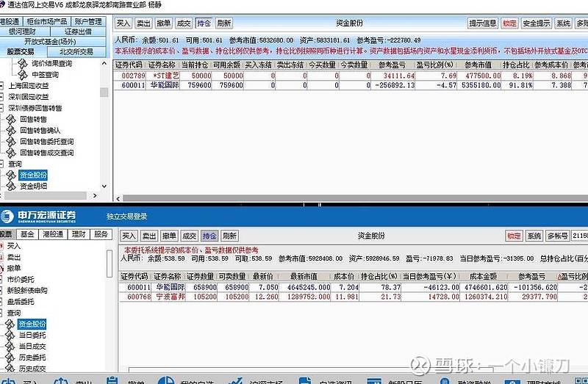The width and height of the screenshot is (588, 384).
Task: Click the account number field beside 多帐号
Action: click(x=580, y=236)
